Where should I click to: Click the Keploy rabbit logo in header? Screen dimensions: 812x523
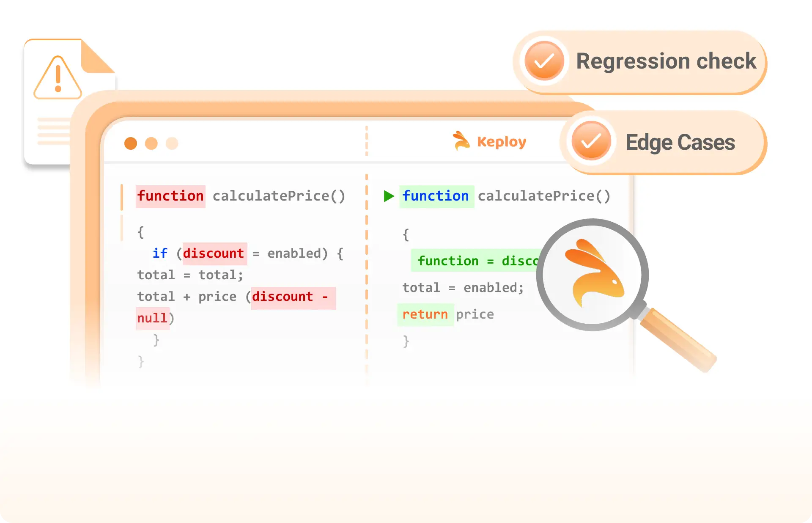point(461,141)
